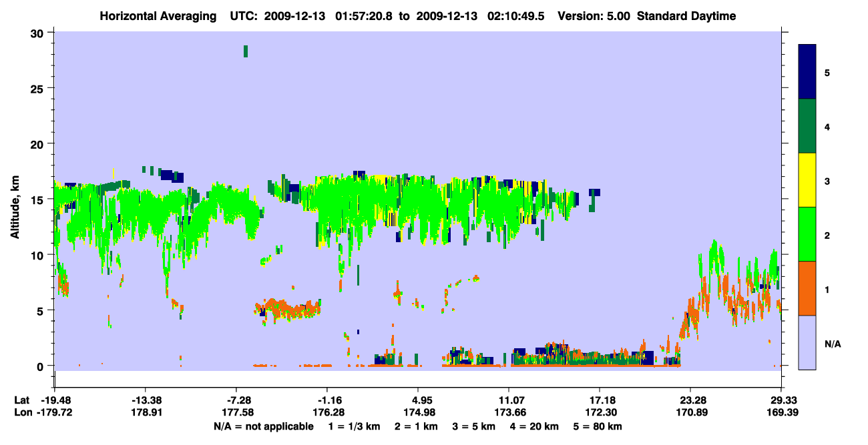Click latitude value -7.28

(238, 400)
